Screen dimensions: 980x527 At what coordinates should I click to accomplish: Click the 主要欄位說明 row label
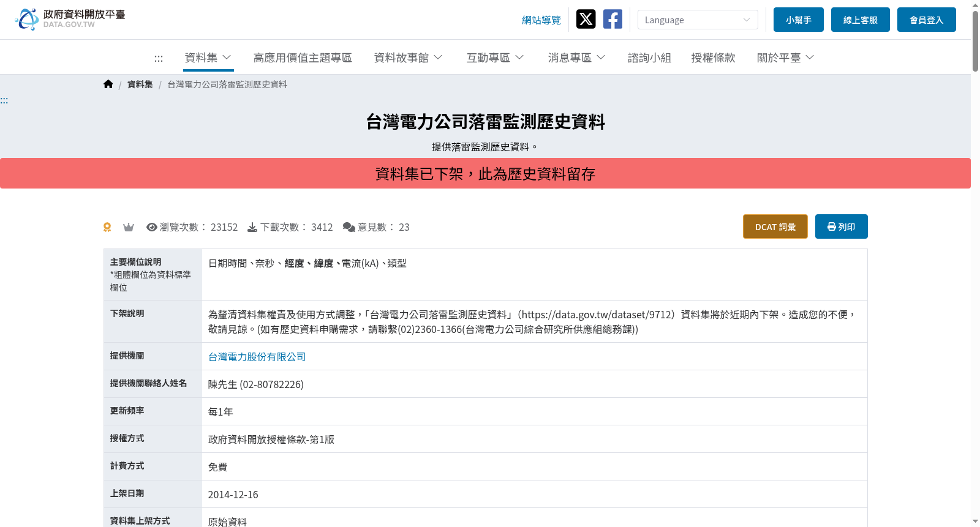pyautogui.click(x=135, y=262)
